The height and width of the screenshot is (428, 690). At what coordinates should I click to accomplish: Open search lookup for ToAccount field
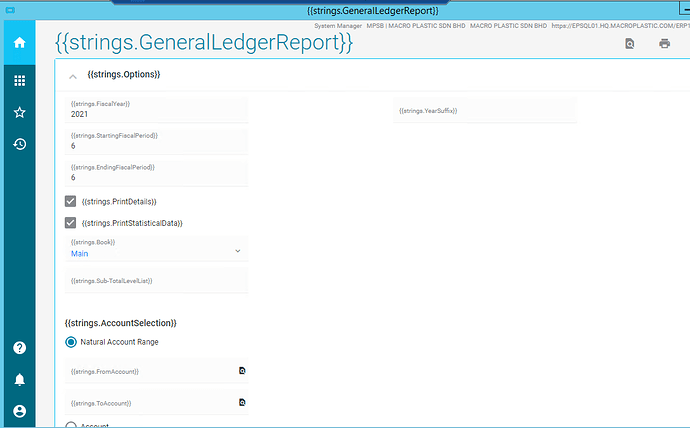(x=242, y=402)
